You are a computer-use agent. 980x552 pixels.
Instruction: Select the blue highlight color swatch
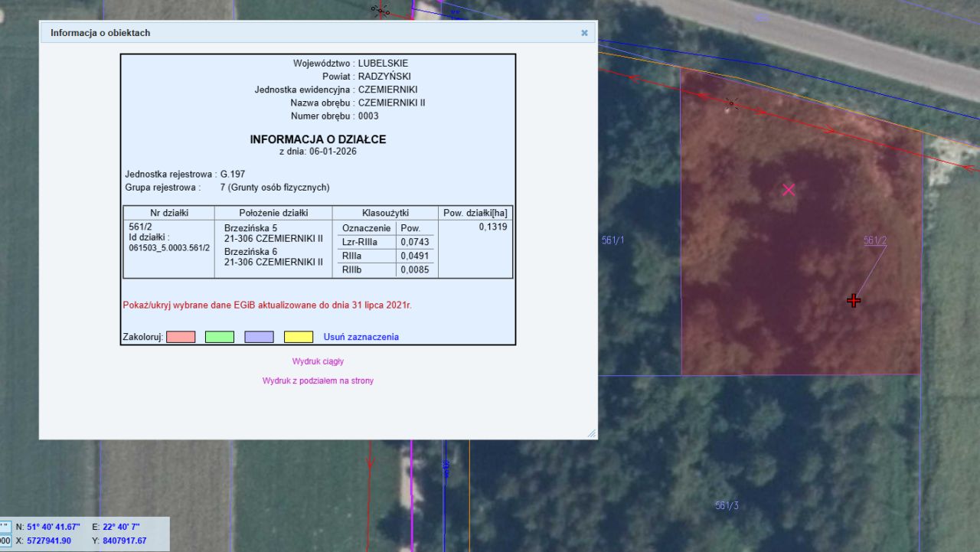259,337
